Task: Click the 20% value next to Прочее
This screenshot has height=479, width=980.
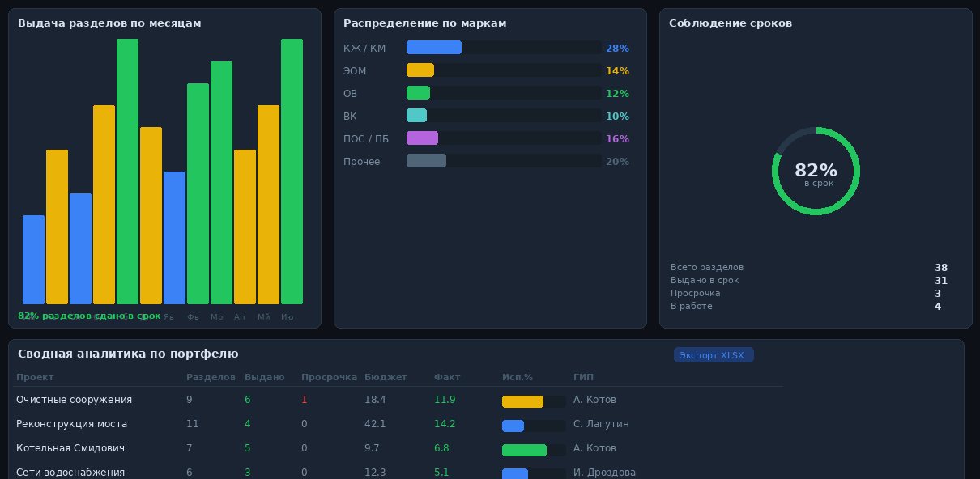Action: coord(617,162)
